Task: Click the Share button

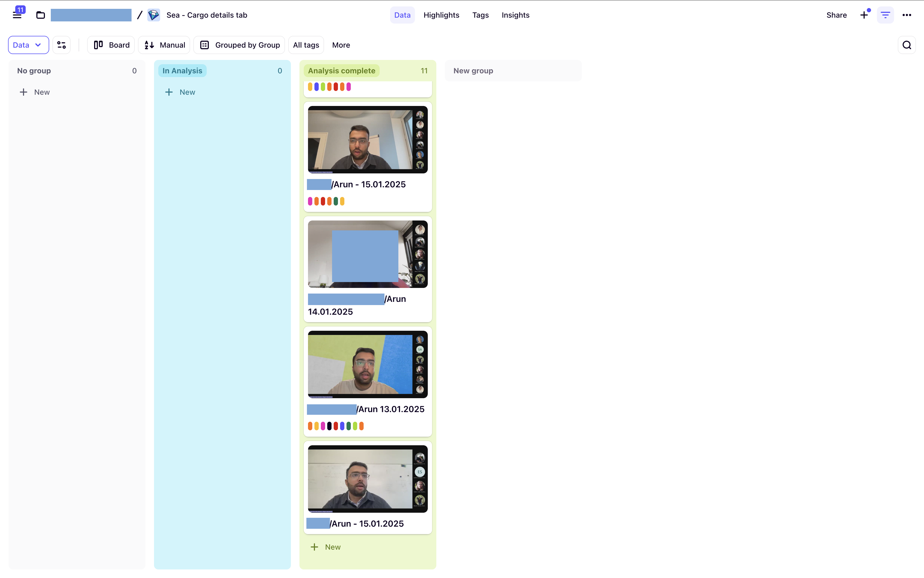Action: pyautogui.click(x=837, y=15)
